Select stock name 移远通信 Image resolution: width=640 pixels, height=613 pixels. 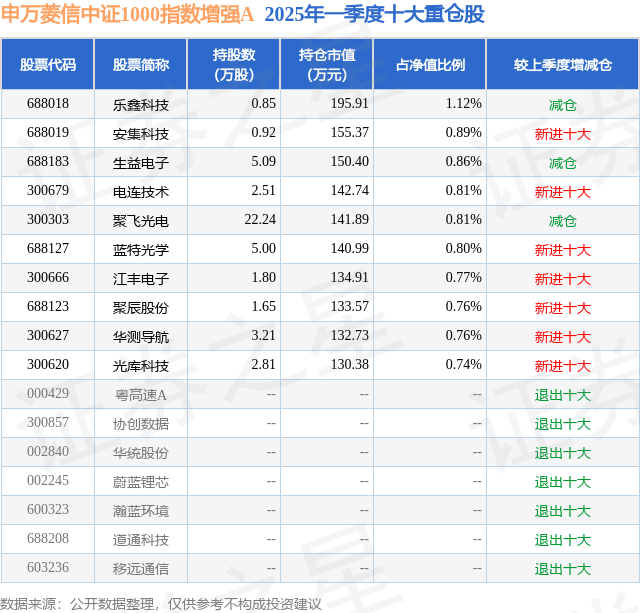tap(141, 569)
